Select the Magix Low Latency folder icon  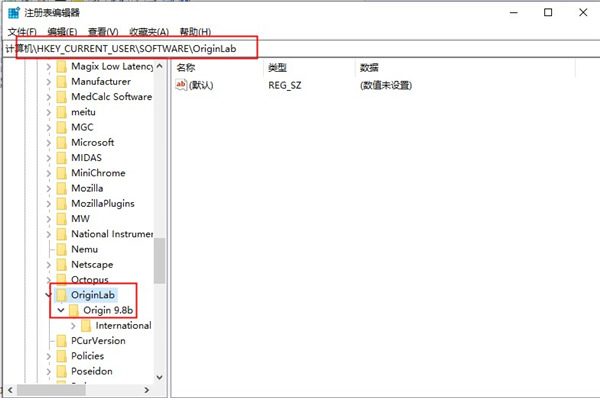point(62,66)
